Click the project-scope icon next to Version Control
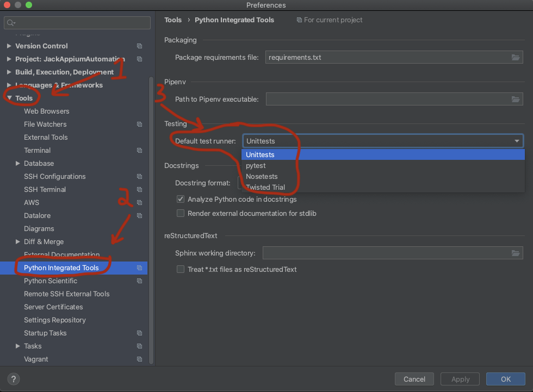 139,46
